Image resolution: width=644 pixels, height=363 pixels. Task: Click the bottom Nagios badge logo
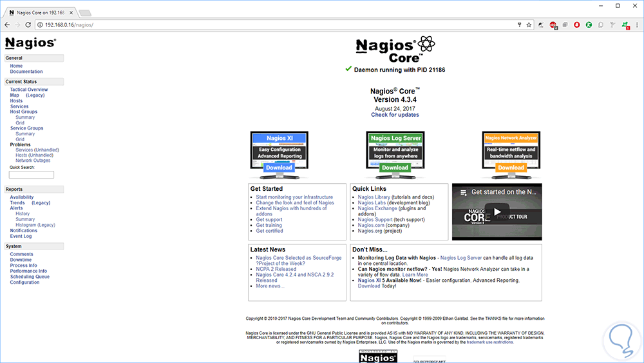(x=378, y=357)
